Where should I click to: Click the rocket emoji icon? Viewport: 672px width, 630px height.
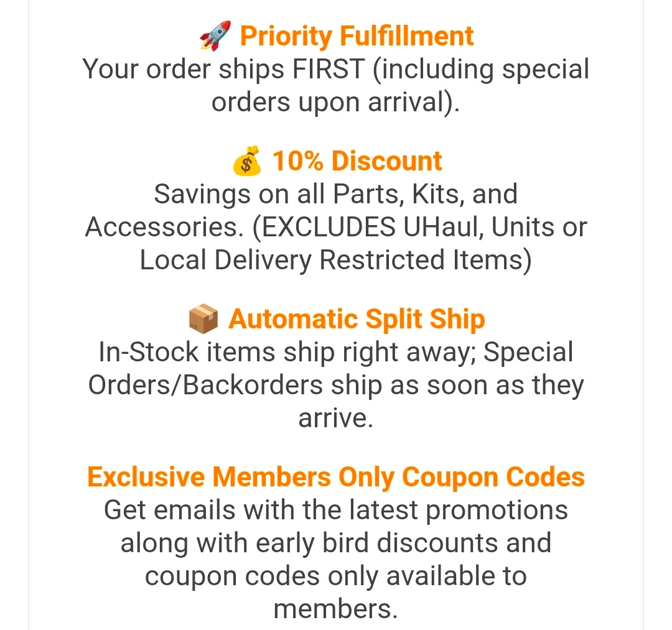tap(215, 35)
